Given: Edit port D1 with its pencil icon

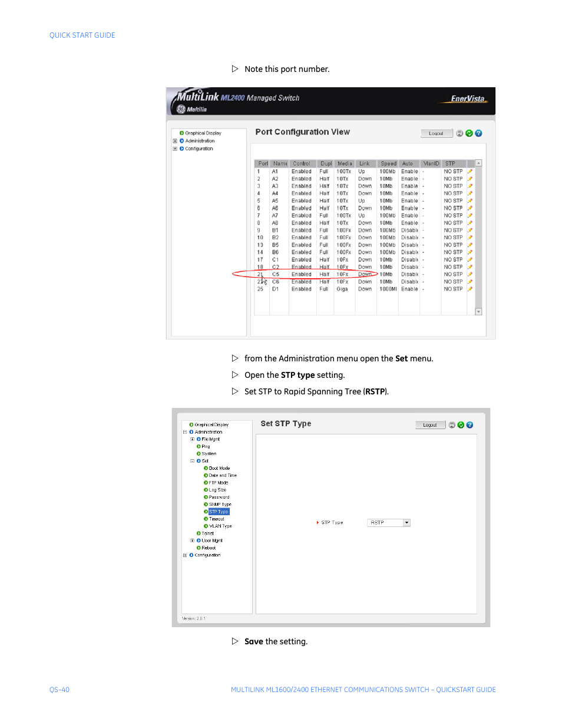Looking at the screenshot, I should [470, 289].
